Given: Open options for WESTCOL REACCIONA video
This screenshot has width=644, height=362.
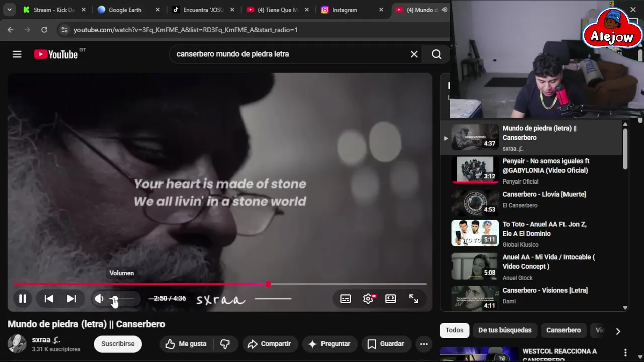Looking at the screenshot, I should (x=625, y=352).
